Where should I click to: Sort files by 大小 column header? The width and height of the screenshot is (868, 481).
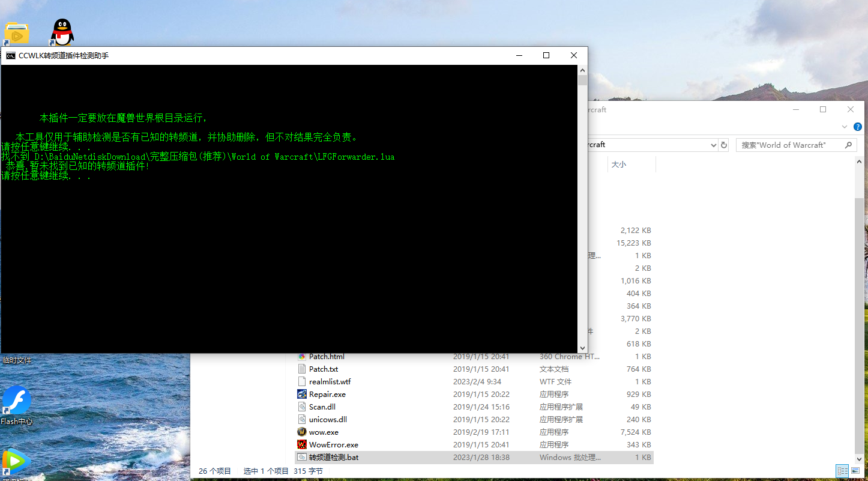[x=618, y=164]
